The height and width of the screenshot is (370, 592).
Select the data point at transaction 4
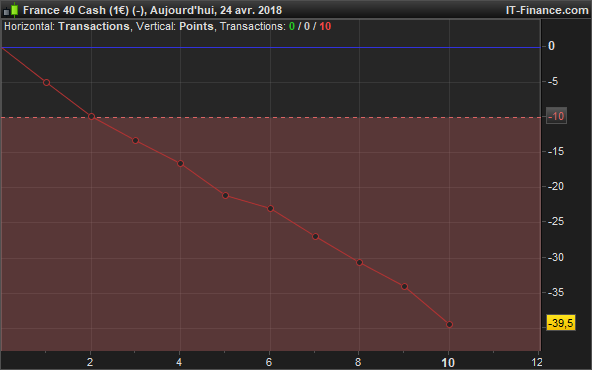(x=180, y=163)
